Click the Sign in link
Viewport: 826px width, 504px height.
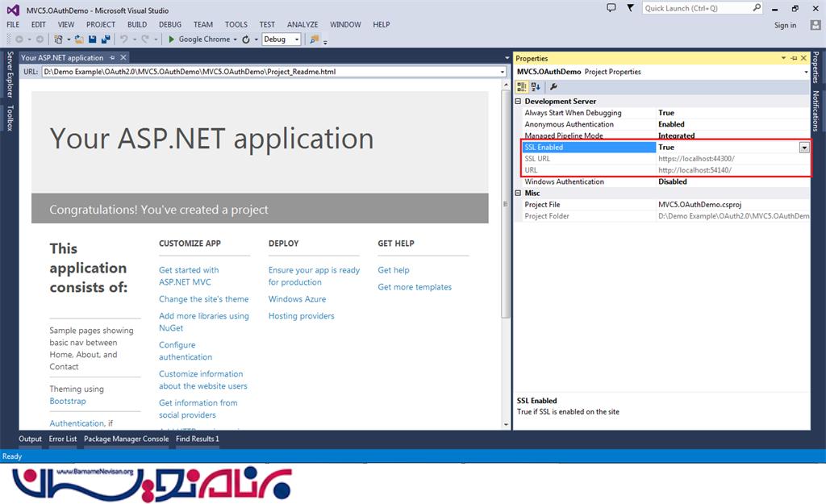785,25
